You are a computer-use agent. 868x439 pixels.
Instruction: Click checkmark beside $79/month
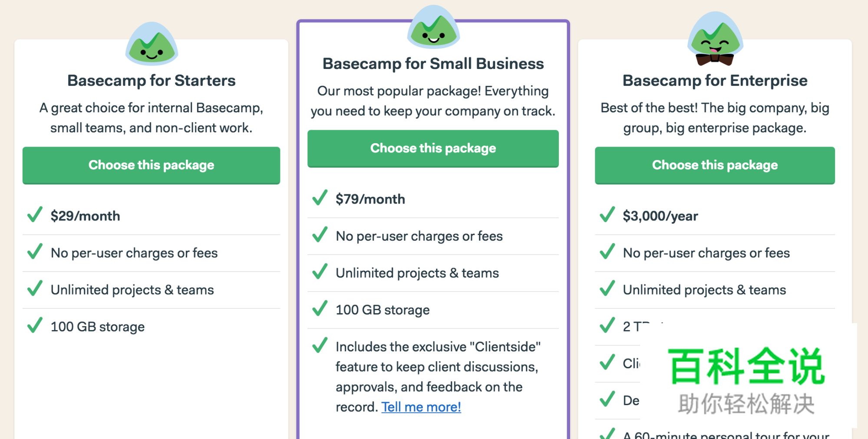pyautogui.click(x=320, y=198)
